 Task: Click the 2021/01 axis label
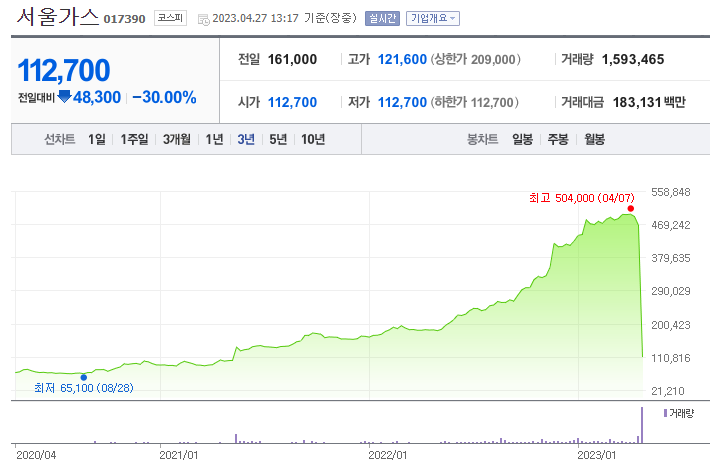178,455
